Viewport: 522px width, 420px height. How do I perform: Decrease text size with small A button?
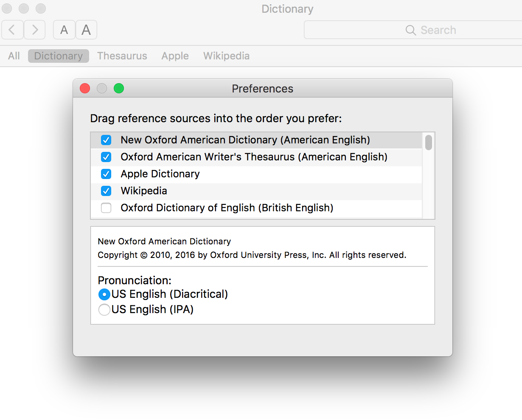(x=64, y=30)
